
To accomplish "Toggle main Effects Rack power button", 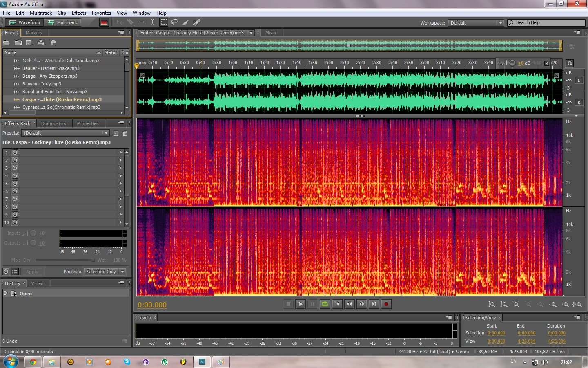I will pyautogui.click(x=6, y=272).
